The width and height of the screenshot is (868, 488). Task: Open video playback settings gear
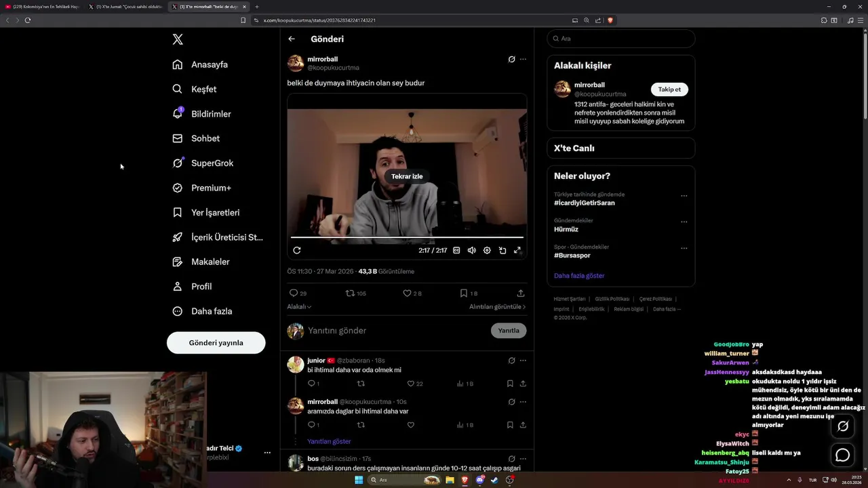[x=487, y=250]
